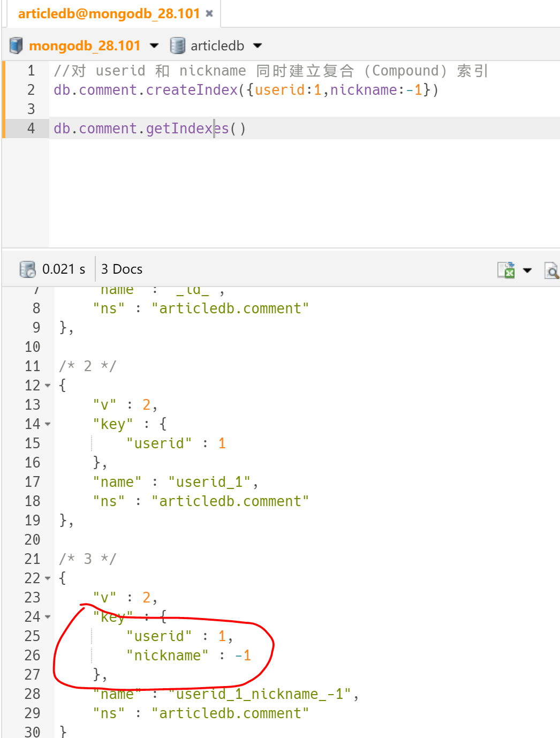Open the mongodb_28.101 connection dropdown
Viewport: 560px width, 738px height.
154,46
